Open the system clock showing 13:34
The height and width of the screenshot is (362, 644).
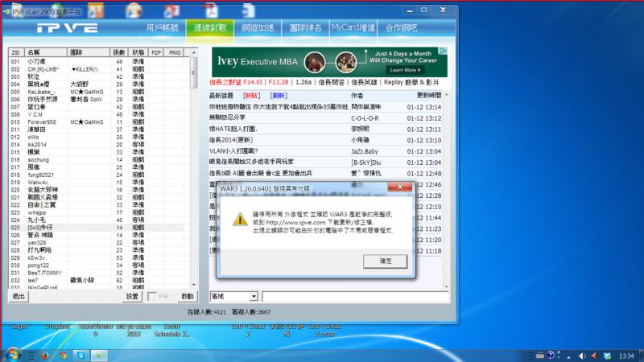(x=626, y=356)
